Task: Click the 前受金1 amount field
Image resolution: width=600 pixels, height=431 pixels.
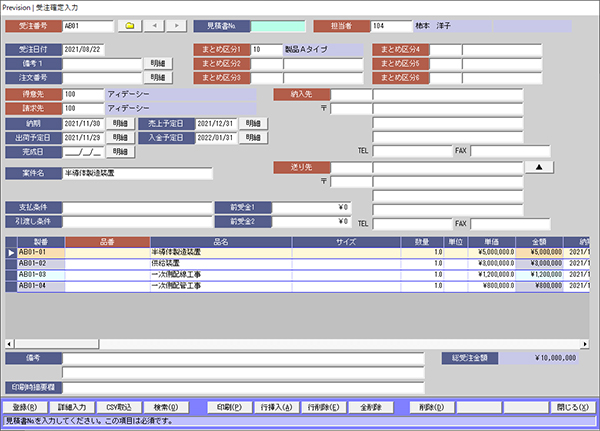Action: tap(311, 207)
